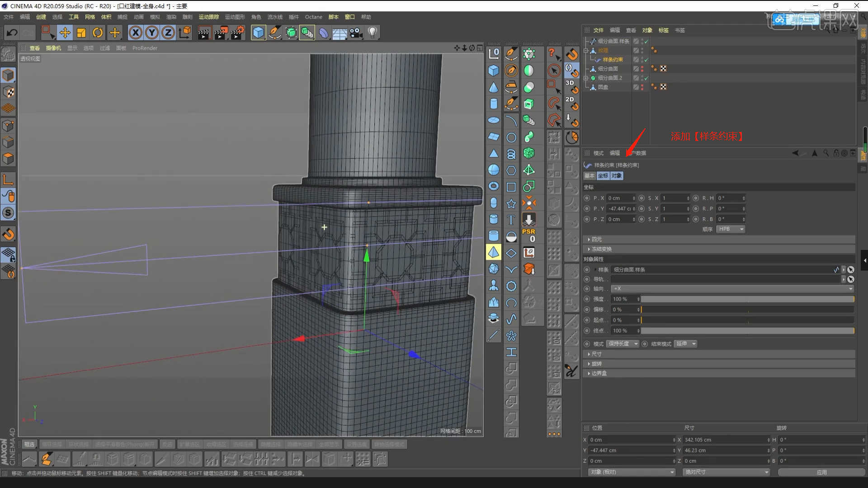Click the Cone primitive in palette
The height and width of the screenshot is (488, 868).
click(494, 87)
